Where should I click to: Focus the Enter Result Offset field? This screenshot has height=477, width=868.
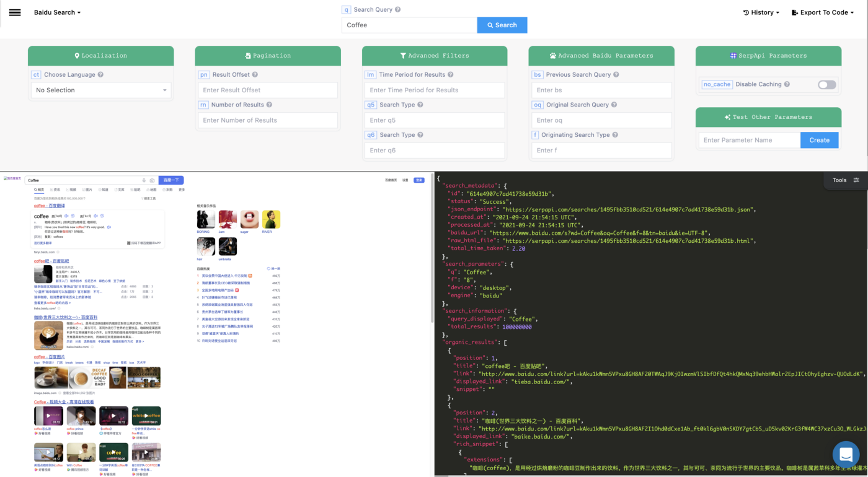coord(268,90)
